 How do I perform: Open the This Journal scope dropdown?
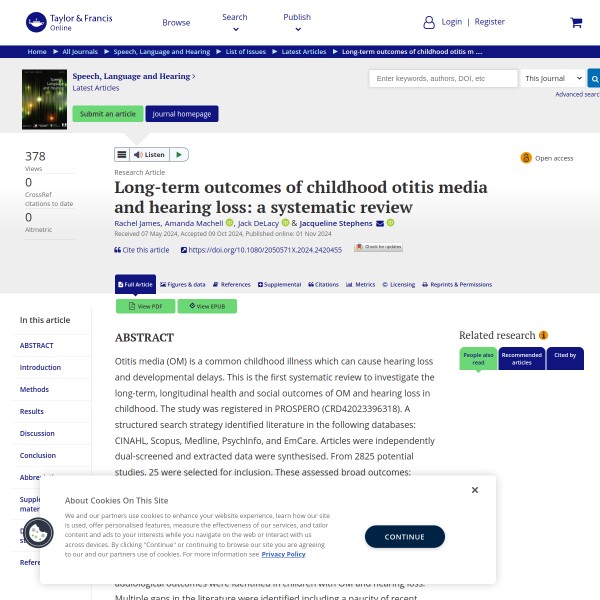552,78
